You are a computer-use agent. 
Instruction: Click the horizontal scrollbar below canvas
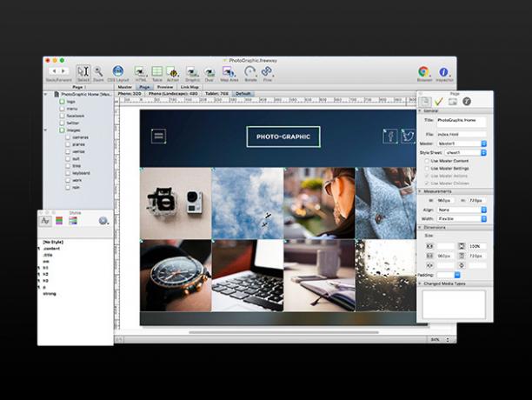pos(283,332)
